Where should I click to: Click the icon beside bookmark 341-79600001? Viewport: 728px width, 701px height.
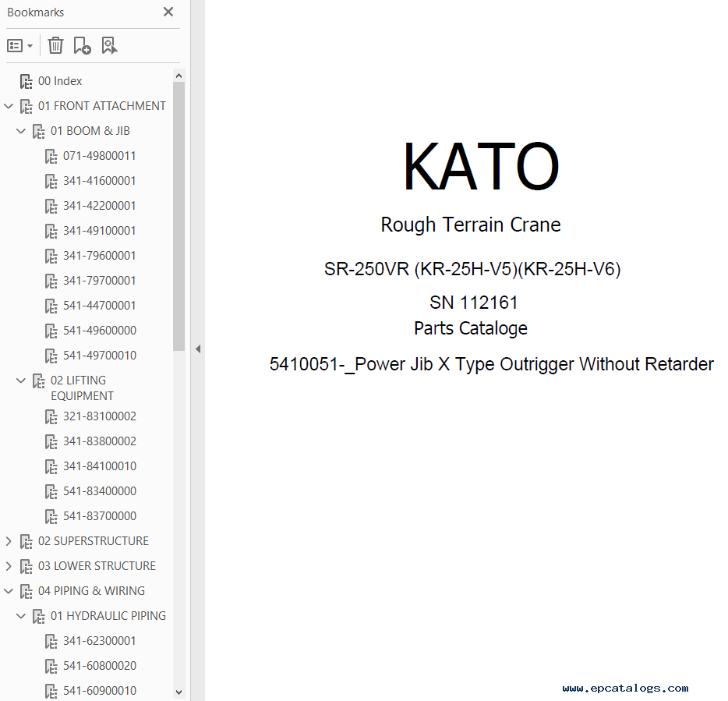tap(51, 256)
